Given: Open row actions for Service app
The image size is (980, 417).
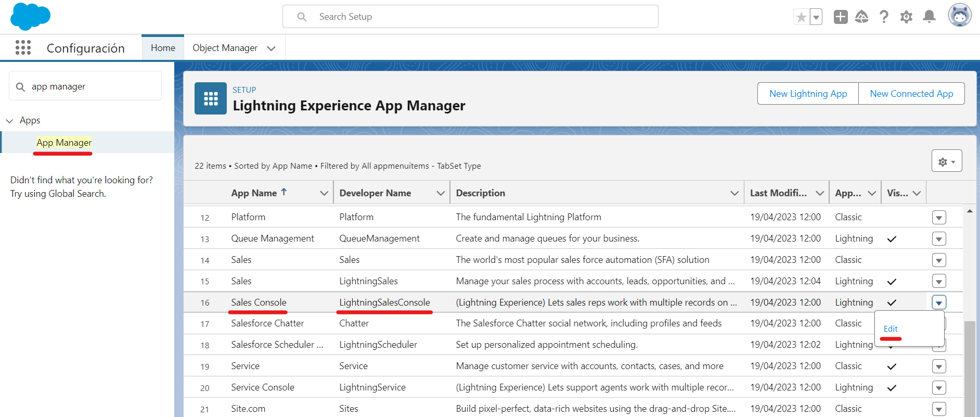Looking at the screenshot, I should 939,367.
